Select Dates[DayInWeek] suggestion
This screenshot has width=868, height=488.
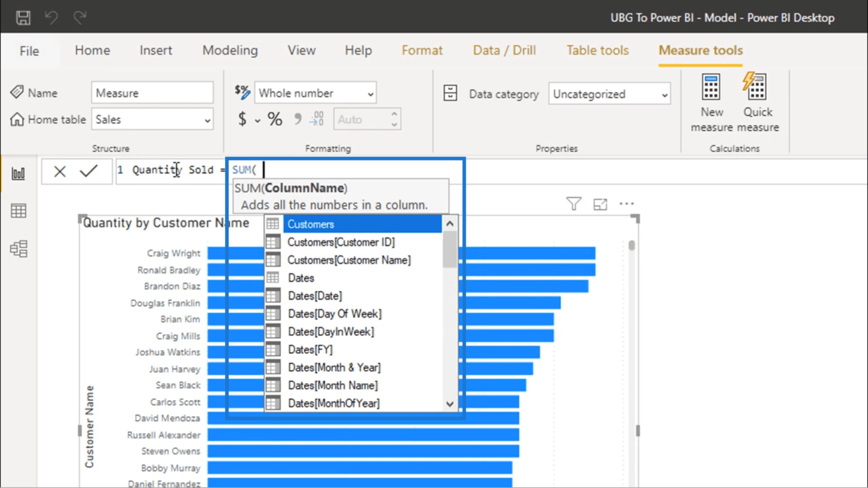point(353,332)
